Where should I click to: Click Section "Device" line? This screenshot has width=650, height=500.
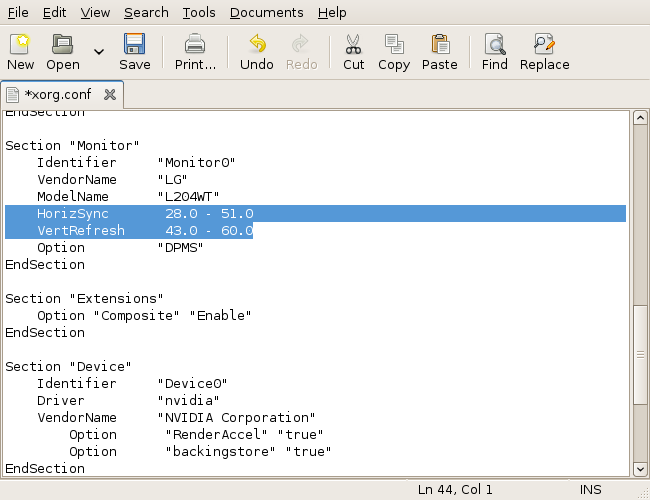tap(68, 367)
